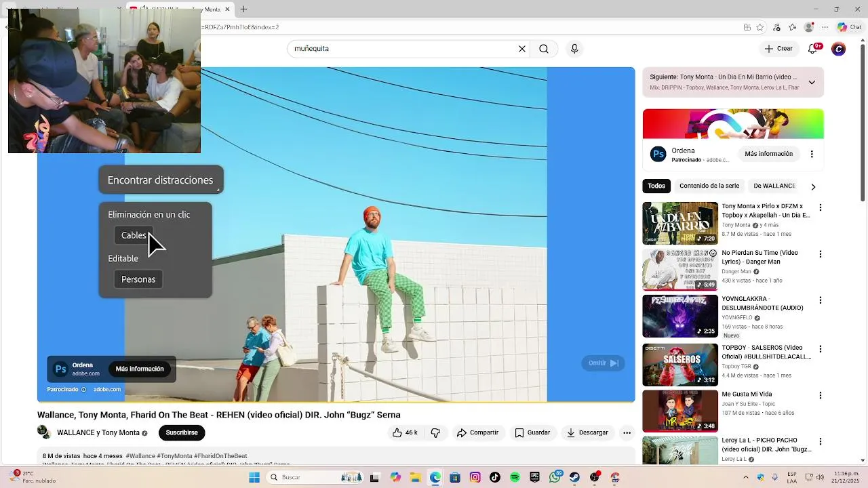Like the video with the thumbs-up button
This screenshot has width=868, height=488.
coord(405,432)
